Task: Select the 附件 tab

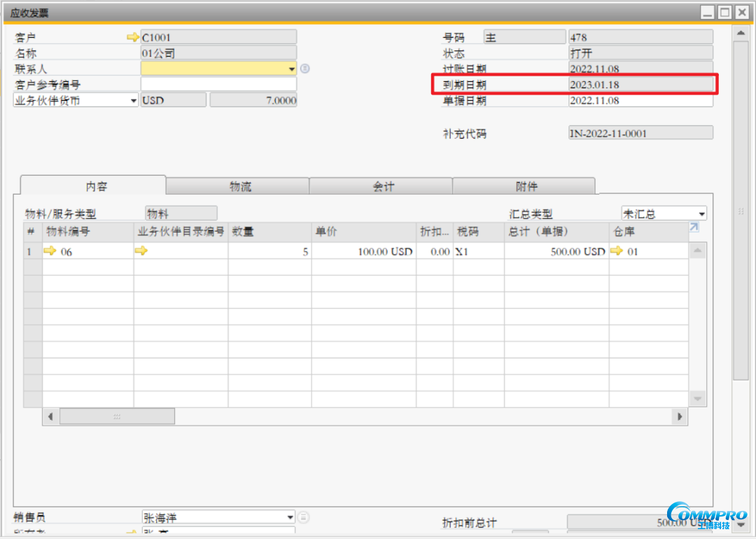Action: click(x=526, y=186)
